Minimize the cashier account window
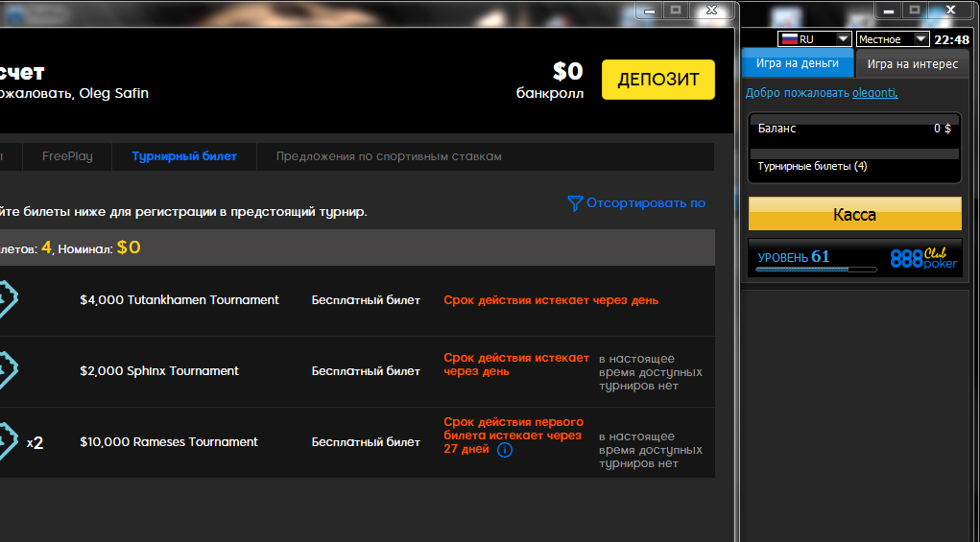 [650, 10]
